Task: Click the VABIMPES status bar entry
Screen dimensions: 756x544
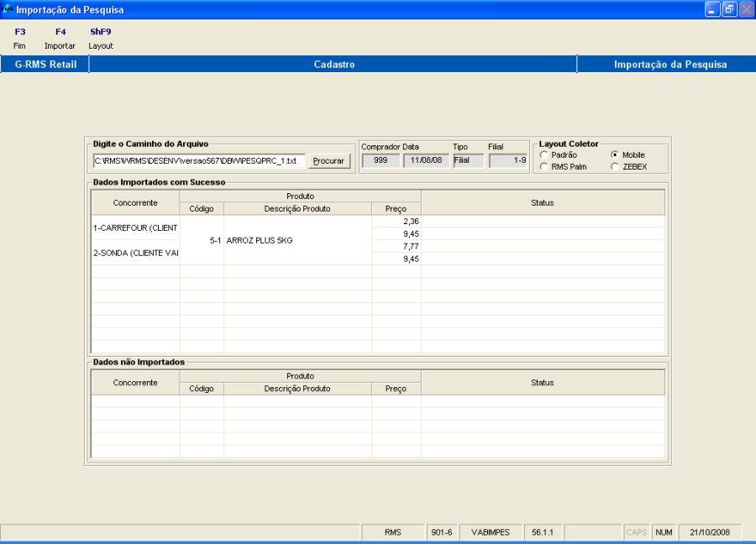Action: [491, 532]
